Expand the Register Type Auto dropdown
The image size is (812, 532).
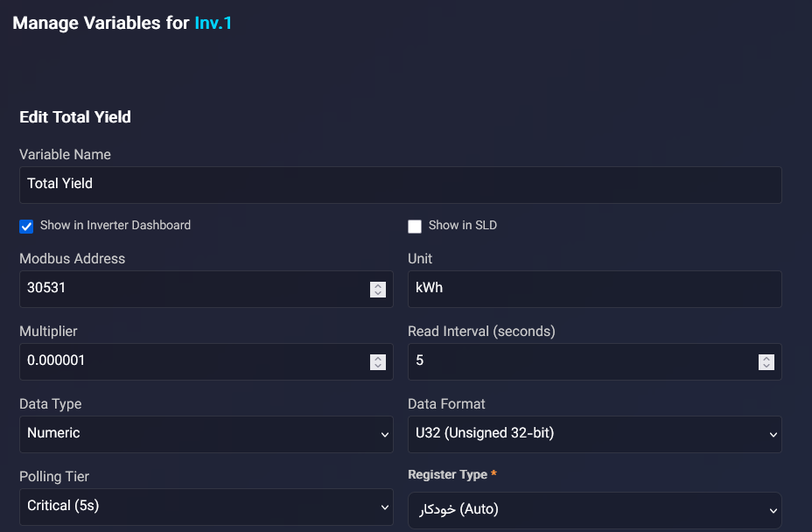click(595, 509)
